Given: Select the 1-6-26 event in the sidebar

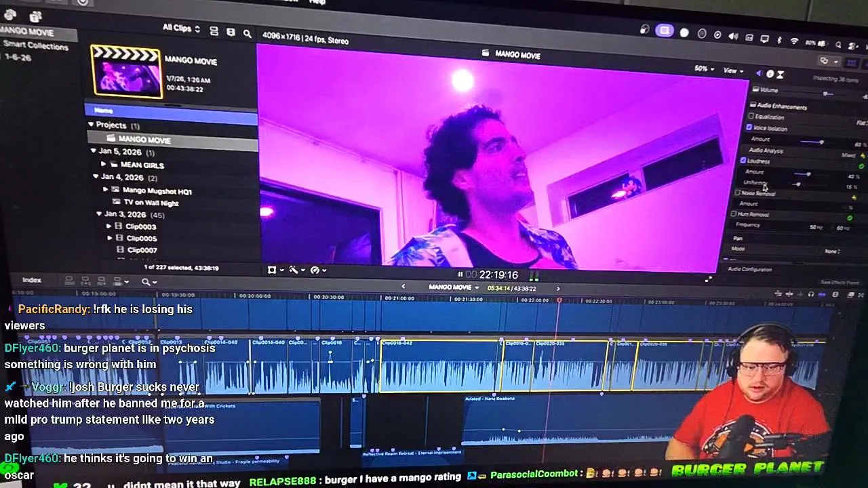Looking at the screenshot, I should pos(18,58).
